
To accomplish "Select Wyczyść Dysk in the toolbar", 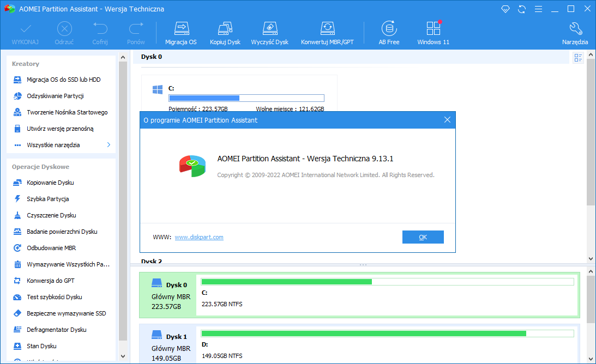I will coord(269,33).
